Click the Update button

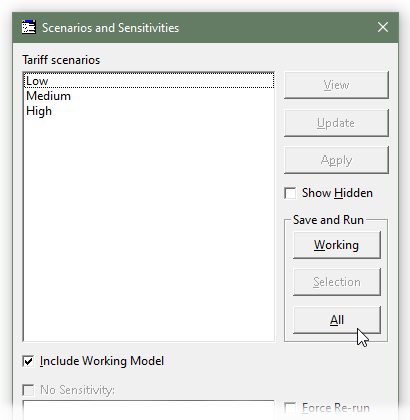(x=336, y=123)
